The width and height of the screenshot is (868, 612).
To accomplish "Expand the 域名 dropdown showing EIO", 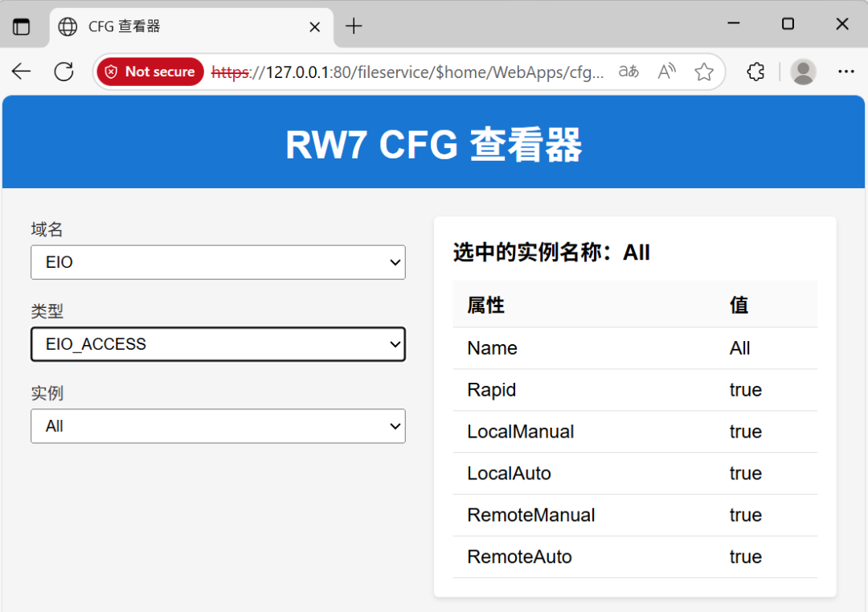I will pyautogui.click(x=218, y=262).
